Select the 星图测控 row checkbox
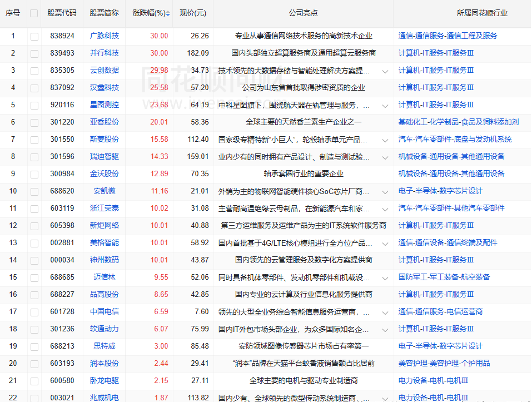532x402 pixels. [34, 105]
